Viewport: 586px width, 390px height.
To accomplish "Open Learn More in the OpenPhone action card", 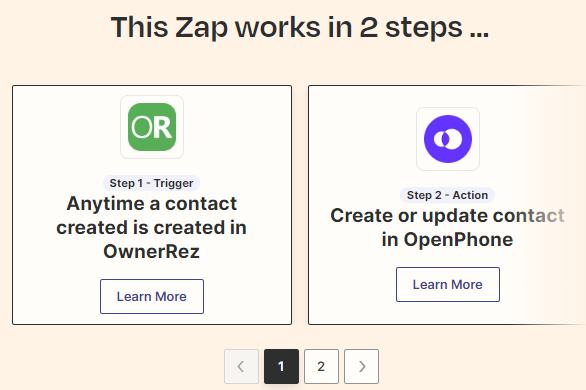I will coord(448,284).
